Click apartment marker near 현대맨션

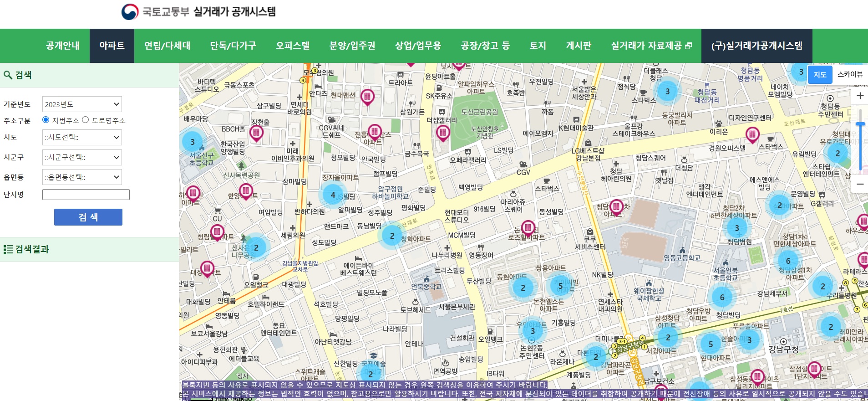[367, 97]
